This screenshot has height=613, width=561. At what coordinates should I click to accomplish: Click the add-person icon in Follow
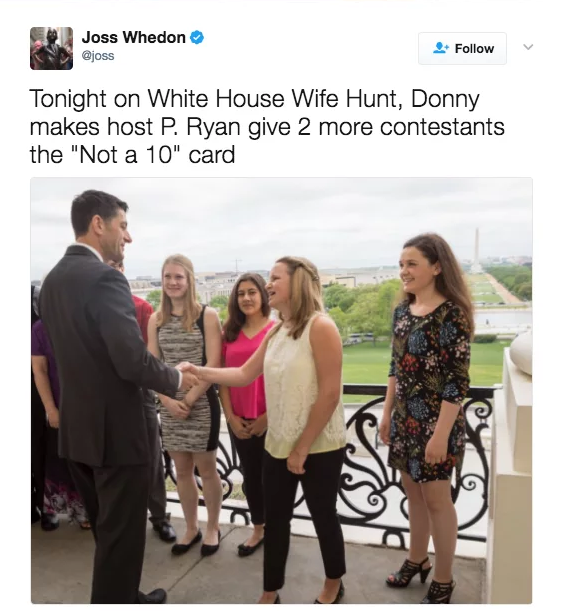coord(441,48)
